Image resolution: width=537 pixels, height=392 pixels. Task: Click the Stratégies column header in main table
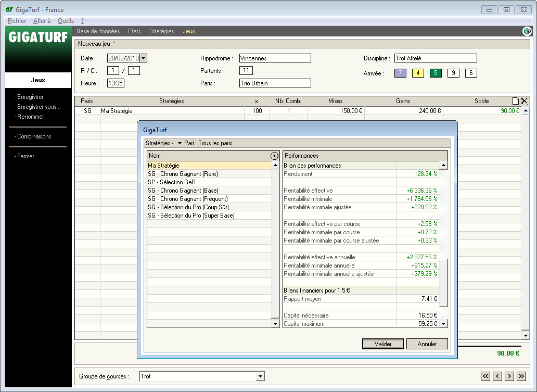(172, 101)
